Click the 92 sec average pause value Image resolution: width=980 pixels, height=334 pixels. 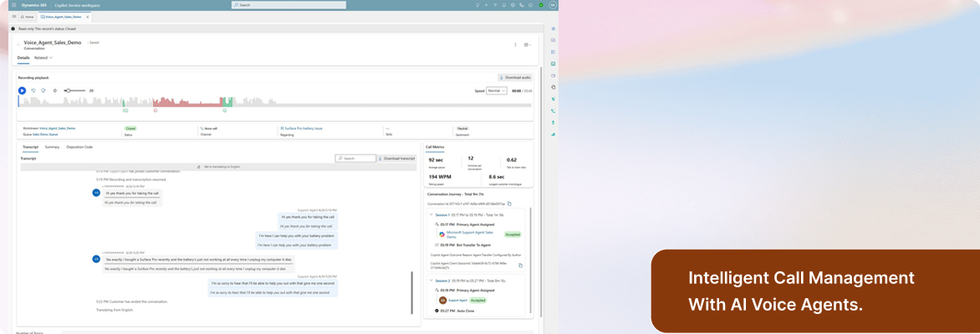435,159
